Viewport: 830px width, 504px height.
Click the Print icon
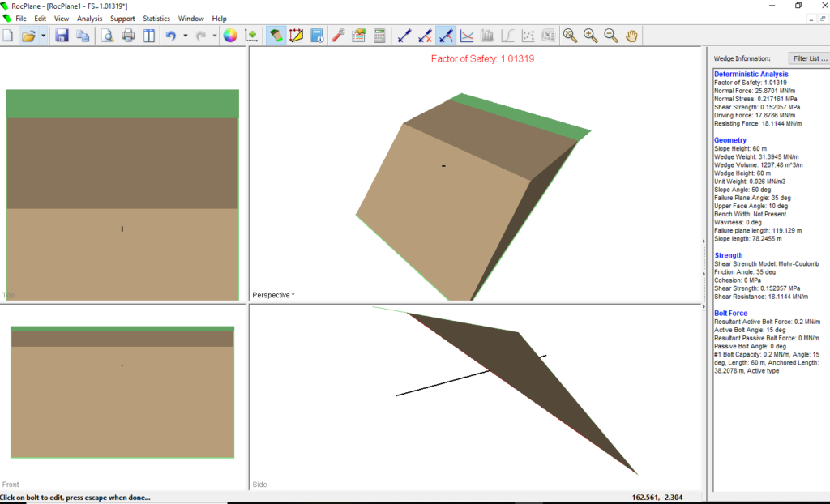[129, 36]
